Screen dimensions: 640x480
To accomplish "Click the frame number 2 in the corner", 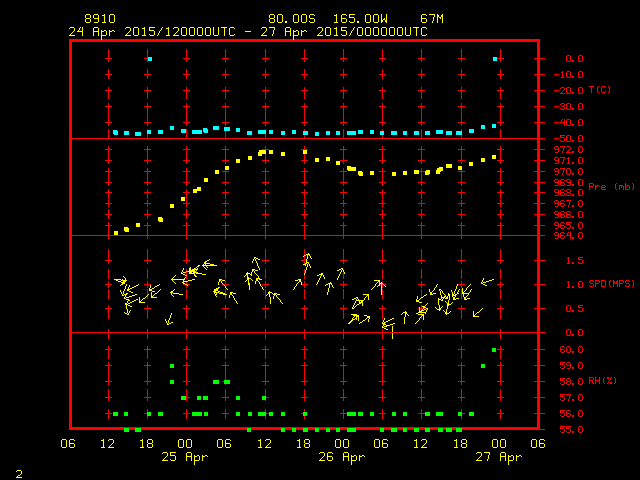I will pos(19,474).
